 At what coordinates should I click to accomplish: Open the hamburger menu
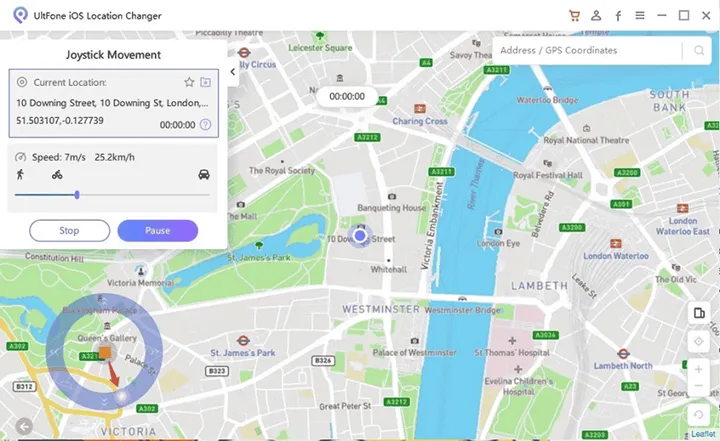coord(640,16)
